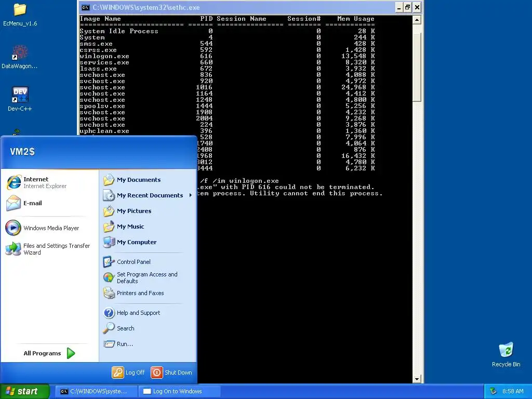Click the smss.exe process row

pyautogui.click(x=228, y=44)
